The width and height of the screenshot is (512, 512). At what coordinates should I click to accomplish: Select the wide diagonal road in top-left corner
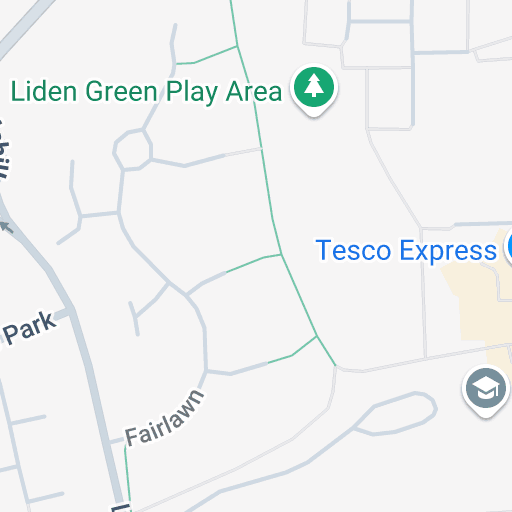click(x=24, y=25)
